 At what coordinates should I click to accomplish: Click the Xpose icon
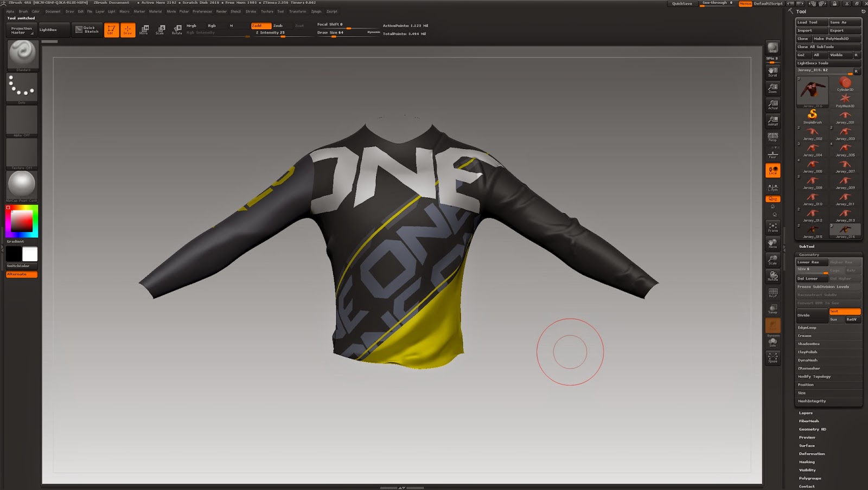point(773,357)
